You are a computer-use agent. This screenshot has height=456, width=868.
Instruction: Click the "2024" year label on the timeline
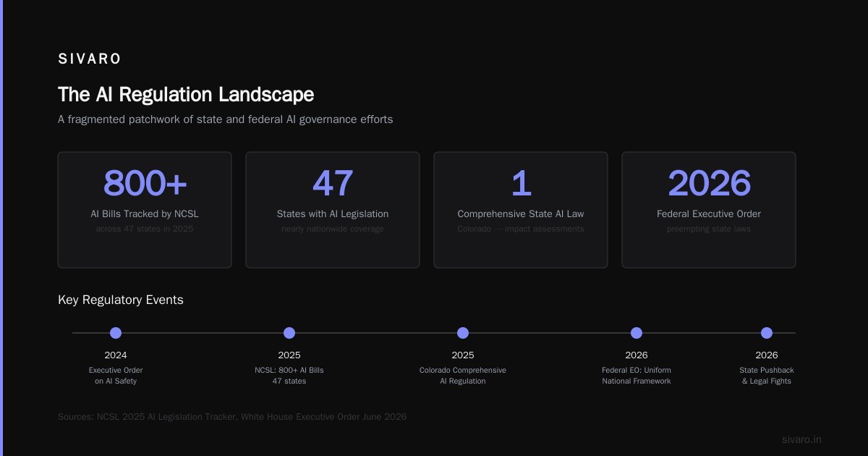[x=116, y=355]
